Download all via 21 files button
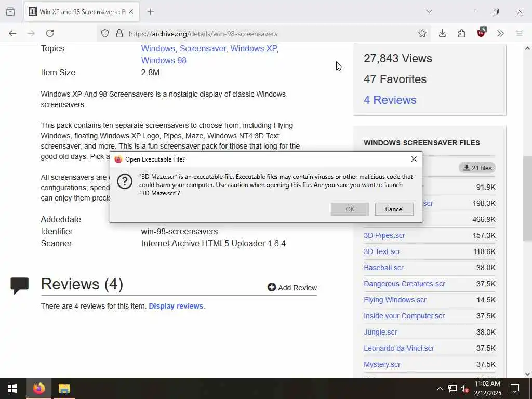The width and height of the screenshot is (532, 399). [x=477, y=168]
